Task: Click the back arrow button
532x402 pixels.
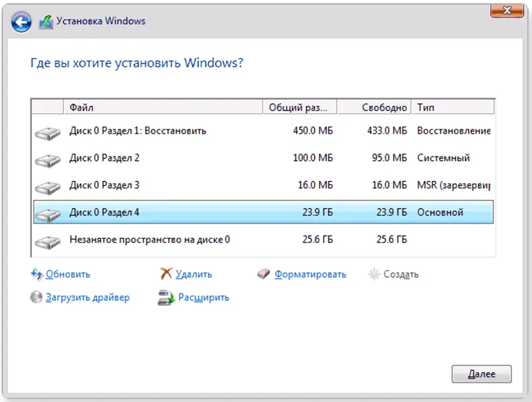Action: click(22, 22)
